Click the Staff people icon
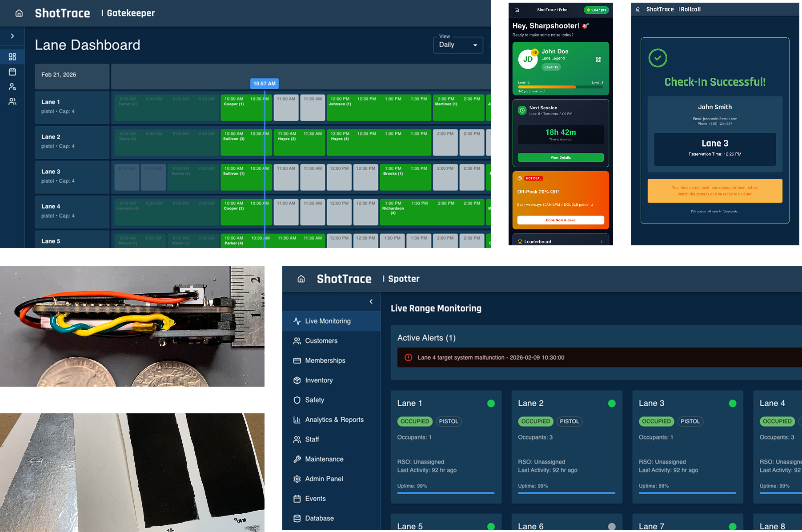Viewport: 802px width, 532px height. click(297, 440)
